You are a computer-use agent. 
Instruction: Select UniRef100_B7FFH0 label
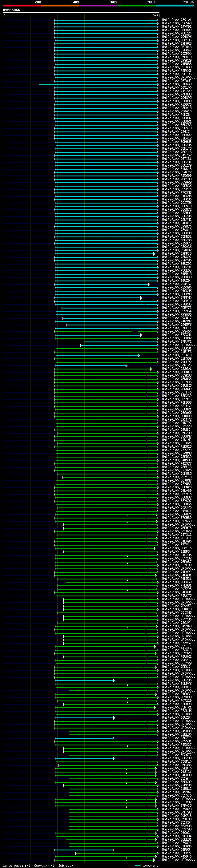point(177,297)
